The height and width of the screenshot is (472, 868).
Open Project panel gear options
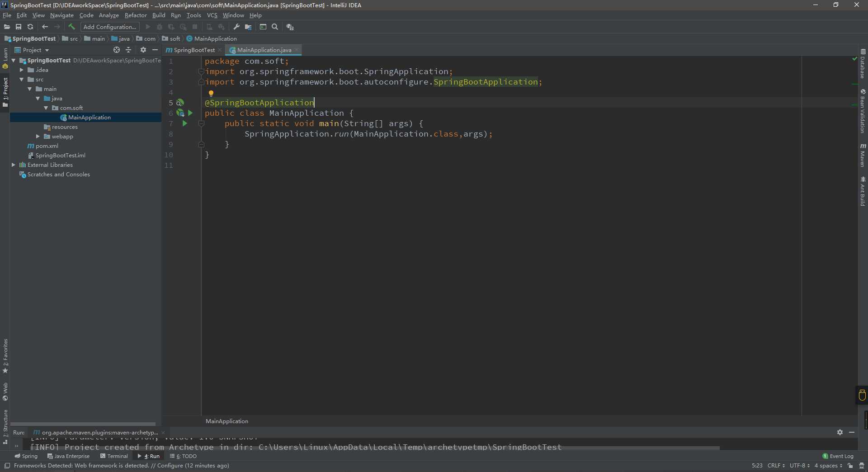click(x=143, y=50)
